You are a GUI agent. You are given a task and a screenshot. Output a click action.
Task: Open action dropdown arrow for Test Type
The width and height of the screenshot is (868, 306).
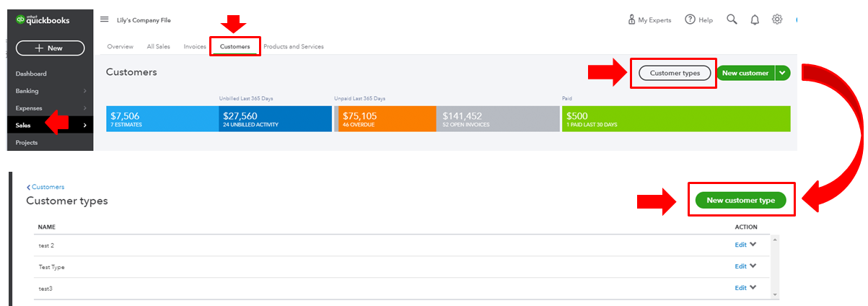(753, 266)
